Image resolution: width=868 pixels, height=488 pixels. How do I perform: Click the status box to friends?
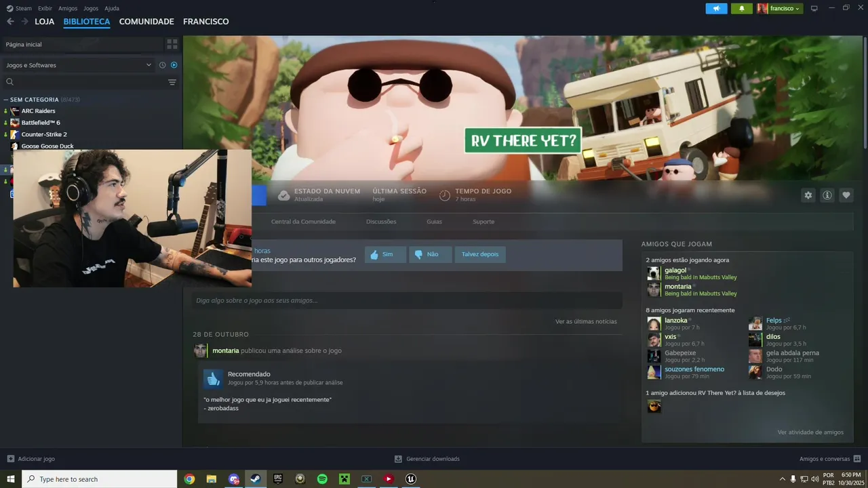[x=407, y=300]
